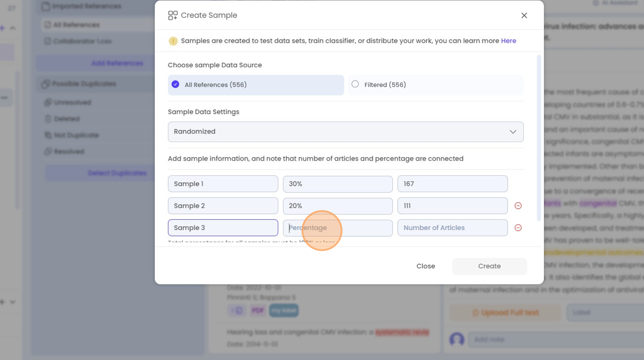Image resolution: width=644 pixels, height=360 pixels.
Task: Expand the downward chevron at bottom left
Action: click(x=13, y=301)
